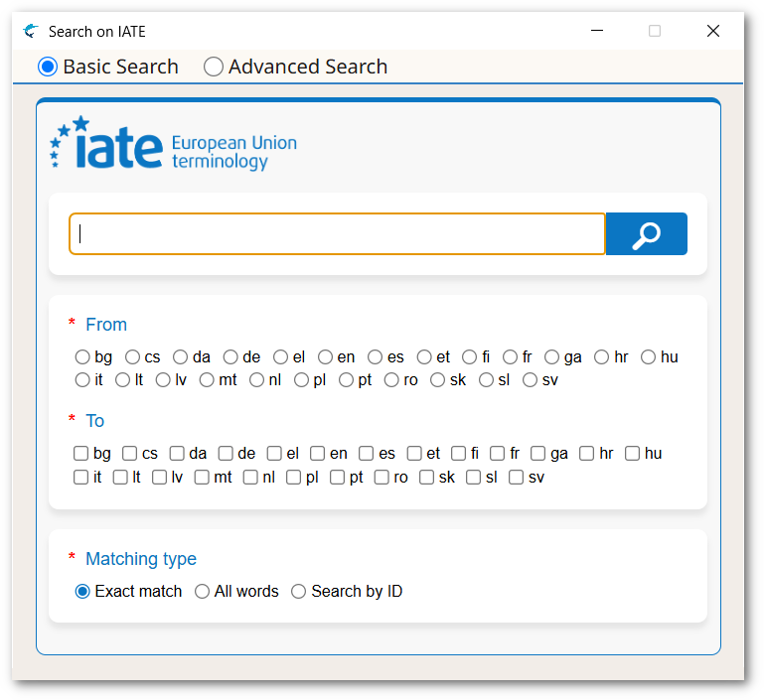The width and height of the screenshot is (764, 700).
Task: Enable 'es' checkbox under To
Action: click(x=367, y=453)
